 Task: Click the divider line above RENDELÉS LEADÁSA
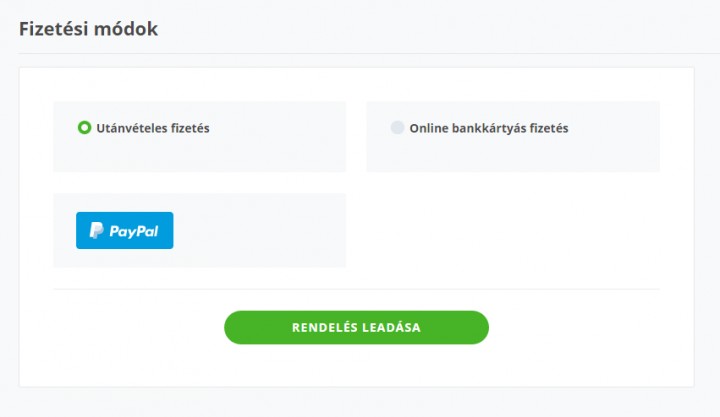(356, 289)
